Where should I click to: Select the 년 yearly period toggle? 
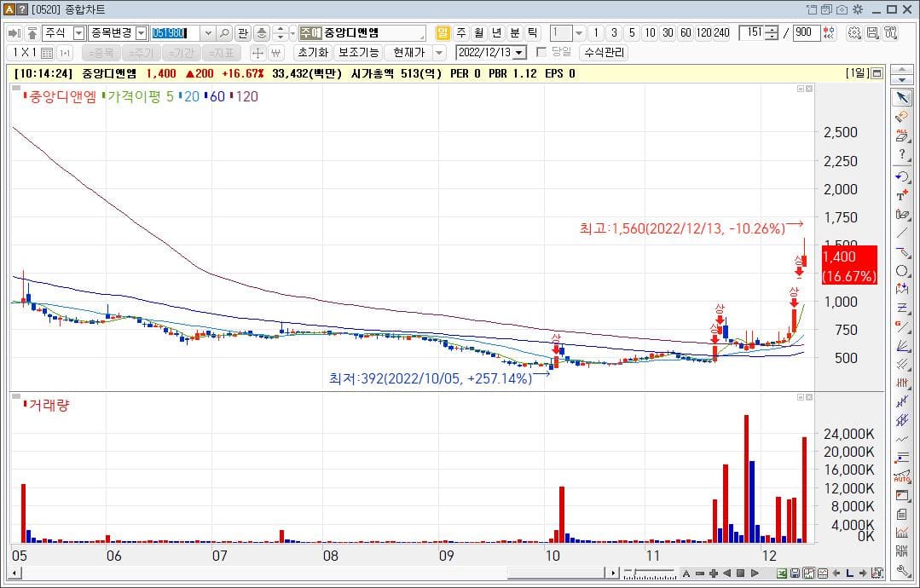click(x=497, y=33)
